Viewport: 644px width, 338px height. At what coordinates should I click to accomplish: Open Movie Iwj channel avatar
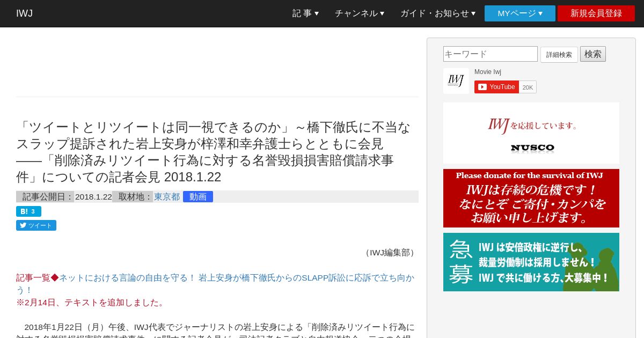[456, 81]
